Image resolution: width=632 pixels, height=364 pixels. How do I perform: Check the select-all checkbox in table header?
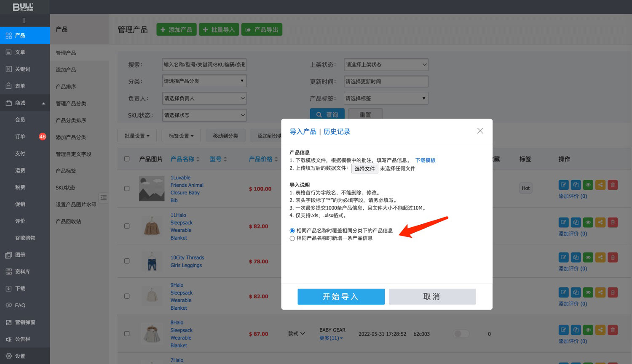tap(127, 159)
